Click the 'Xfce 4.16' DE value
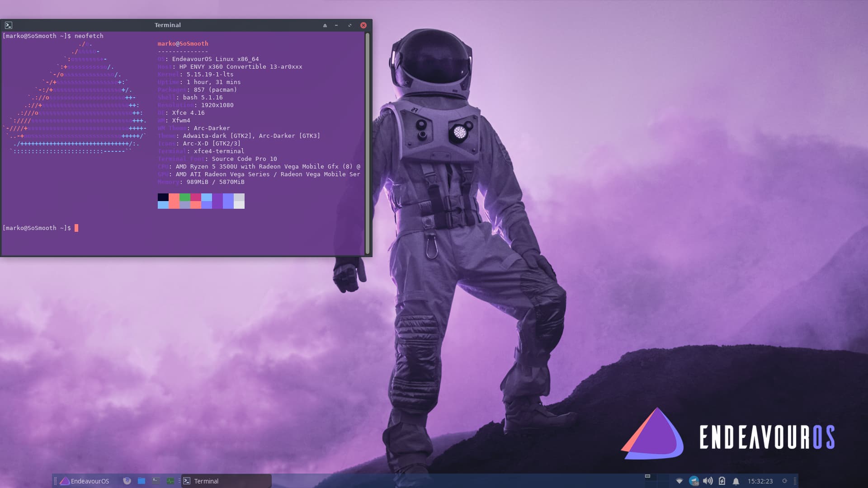The height and width of the screenshot is (488, 868). [x=189, y=113]
